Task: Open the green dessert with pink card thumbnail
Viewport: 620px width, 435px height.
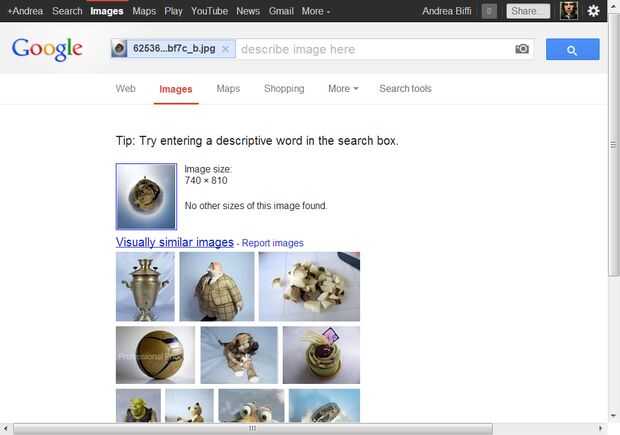Action: [x=321, y=355]
